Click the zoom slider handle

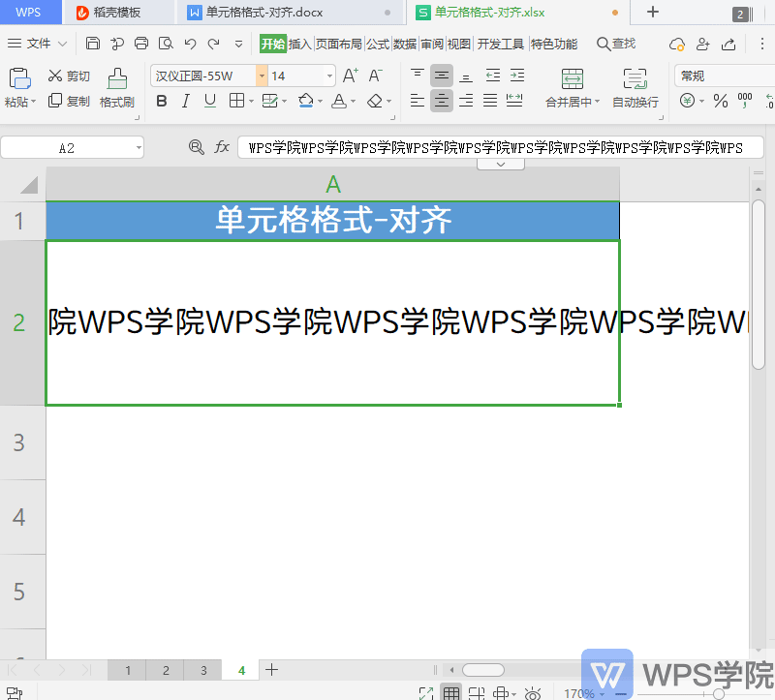click(719, 693)
